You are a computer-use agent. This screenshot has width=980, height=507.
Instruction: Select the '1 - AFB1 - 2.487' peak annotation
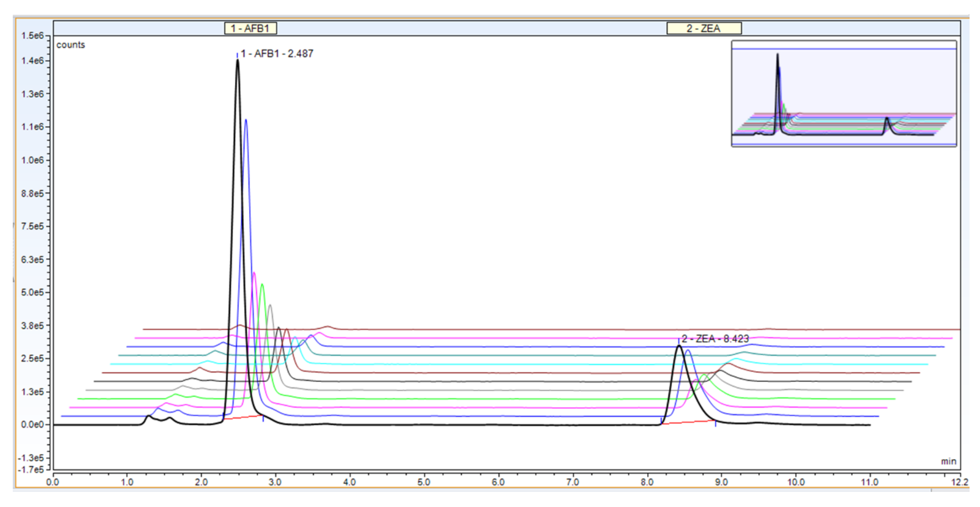click(277, 54)
